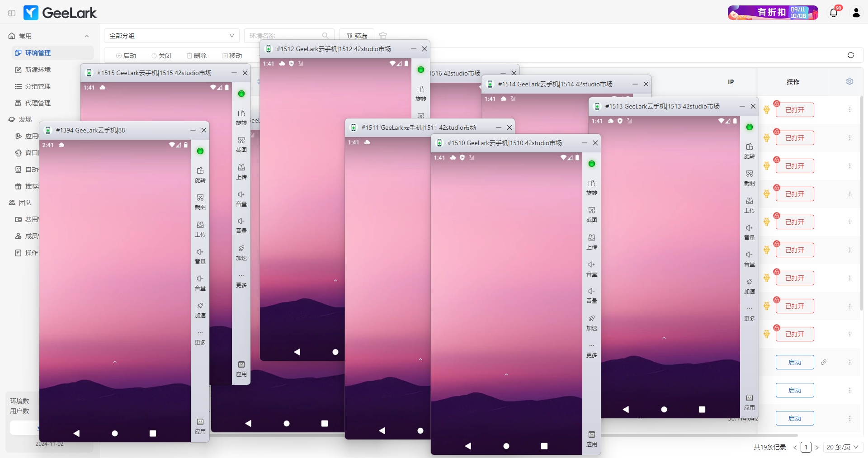This screenshot has height=458, width=868.
Task: Toggle green status indicator in #1513 window
Action: (x=750, y=127)
